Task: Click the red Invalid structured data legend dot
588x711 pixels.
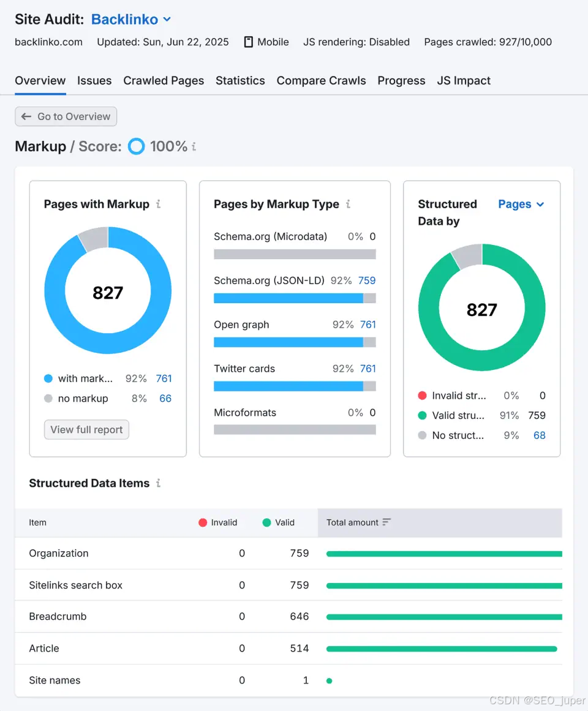Action: (x=422, y=396)
